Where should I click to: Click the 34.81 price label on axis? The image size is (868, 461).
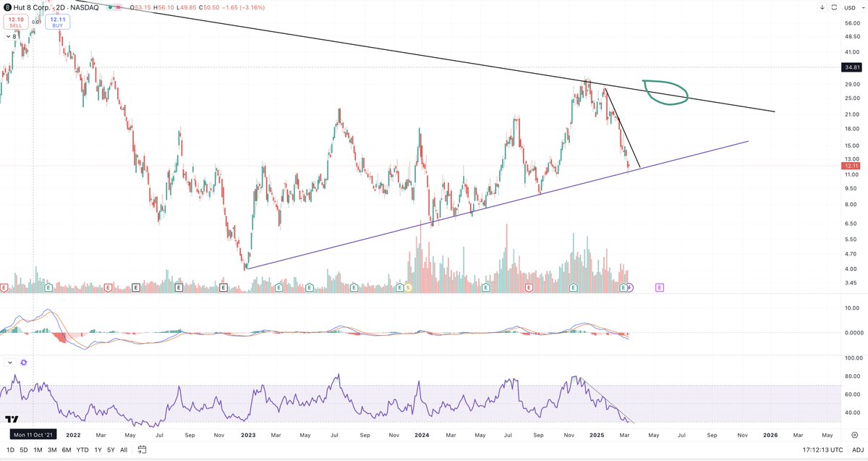point(851,67)
